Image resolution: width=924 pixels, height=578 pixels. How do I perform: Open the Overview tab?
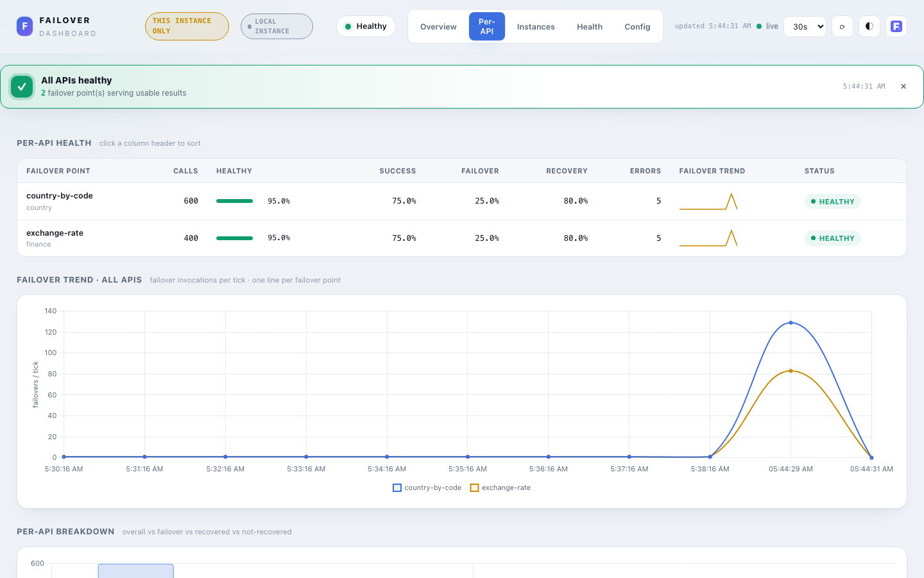click(438, 26)
